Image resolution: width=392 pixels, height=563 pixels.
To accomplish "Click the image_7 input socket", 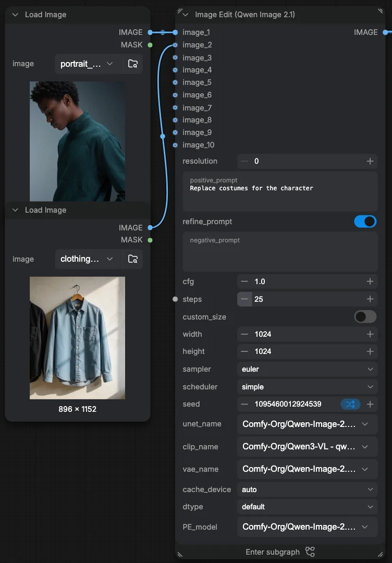I will 175,108.
